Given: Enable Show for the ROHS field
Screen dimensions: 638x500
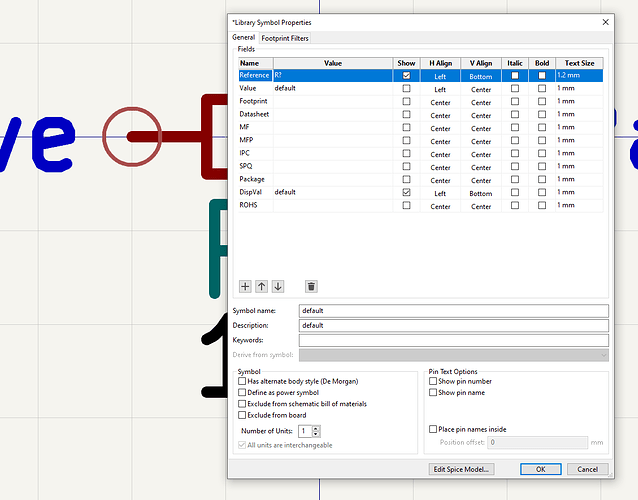Looking at the screenshot, I should (x=406, y=205).
